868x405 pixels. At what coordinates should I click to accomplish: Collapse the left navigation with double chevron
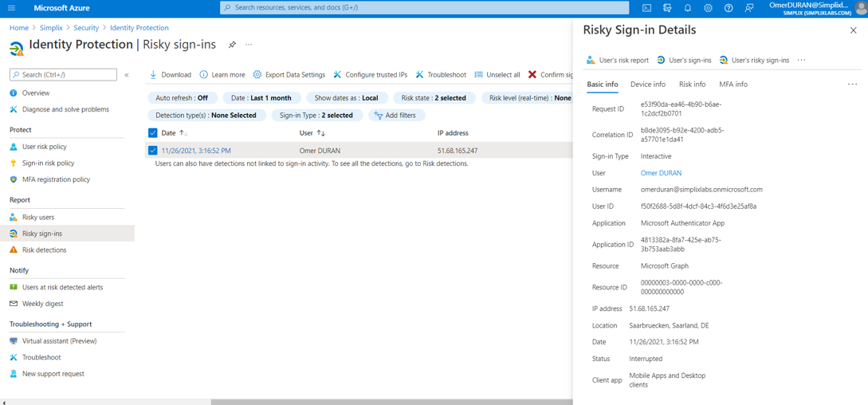[x=127, y=75]
